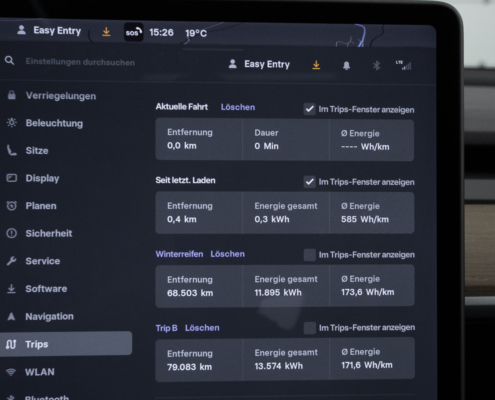
Task: Click Löschen for Aktuelle Fahrt
Action: [x=238, y=107]
